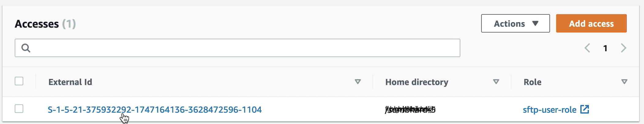
Task: Click the External Id sort arrow
Action: point(358,82)
